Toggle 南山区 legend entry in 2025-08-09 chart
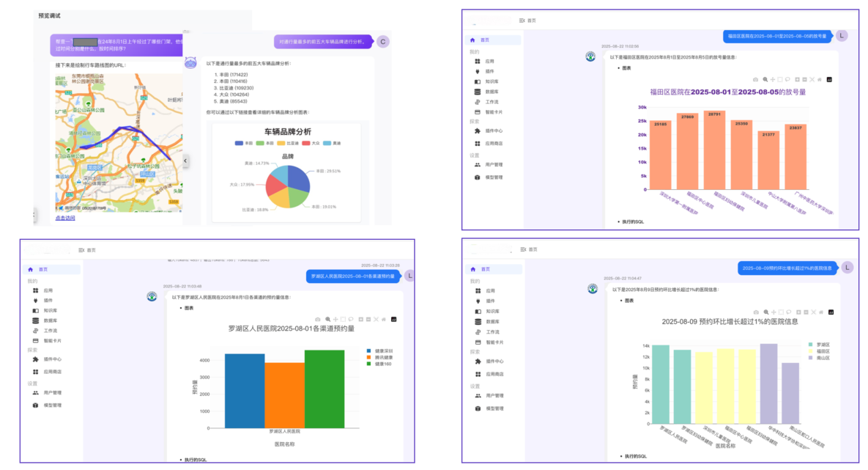Screen dimensions: 868x470 coord(819,358)
